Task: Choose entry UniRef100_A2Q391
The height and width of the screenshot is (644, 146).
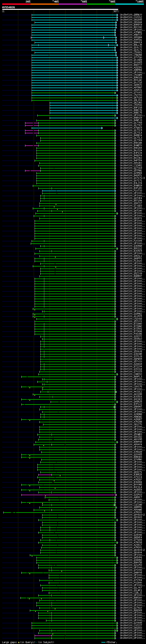Action: point(131,67)
